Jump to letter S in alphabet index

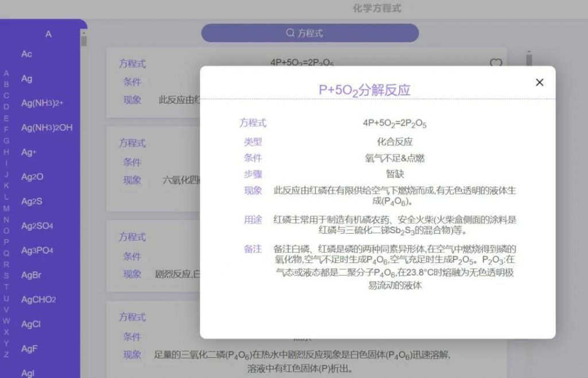(x=6, y=276)
